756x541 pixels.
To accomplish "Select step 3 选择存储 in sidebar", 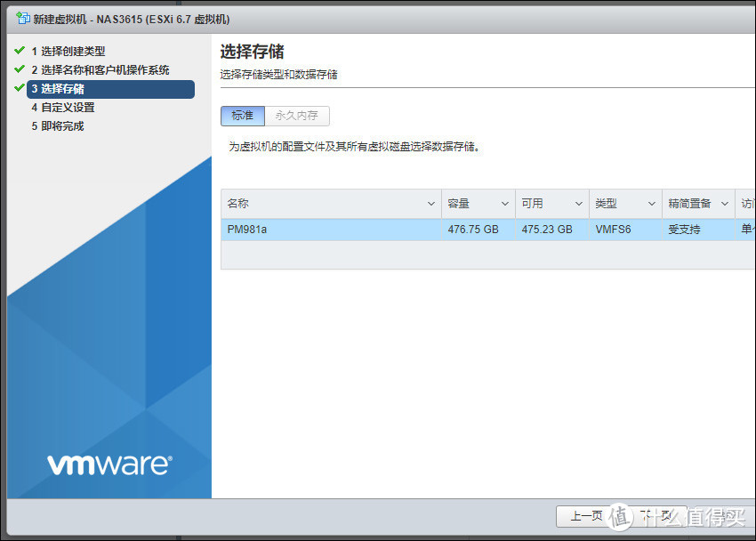I will pyautogui.click(x=110, y=89).
